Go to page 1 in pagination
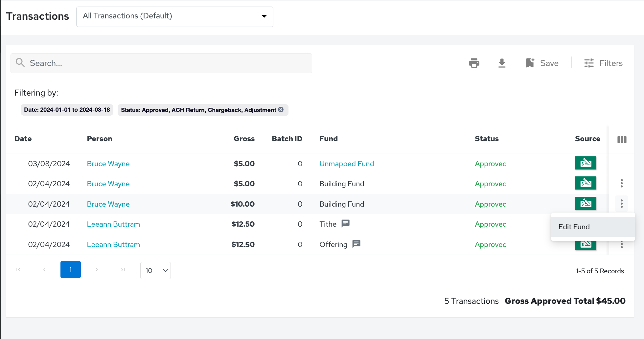This screenshot has height=339, width=644. pyautogui.click(x=71, y=270)
